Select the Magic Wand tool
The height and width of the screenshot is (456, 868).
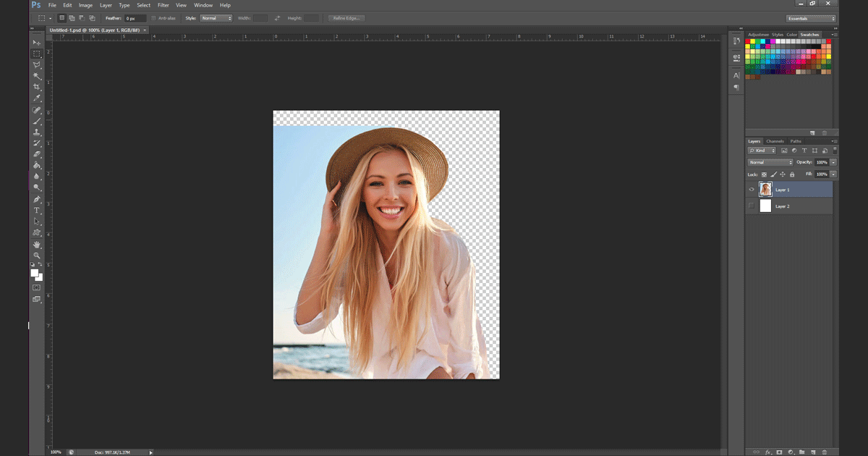(37, 76)
